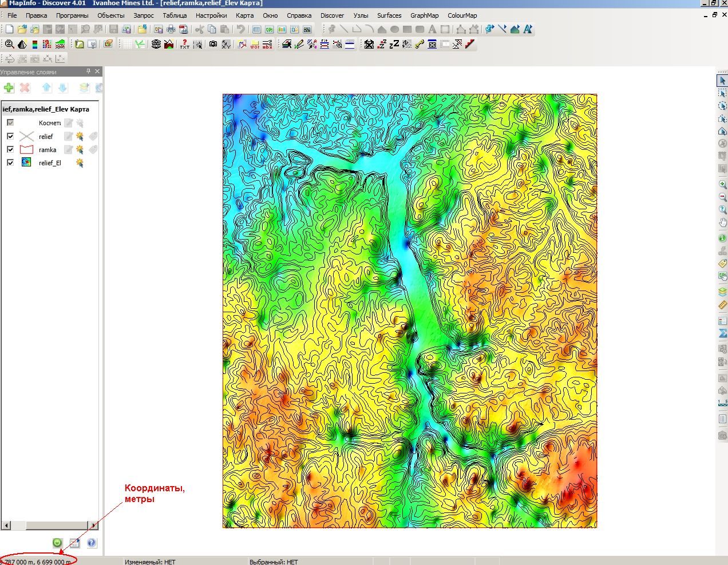Click the Text tool letter A icon

tap(432, 29)
